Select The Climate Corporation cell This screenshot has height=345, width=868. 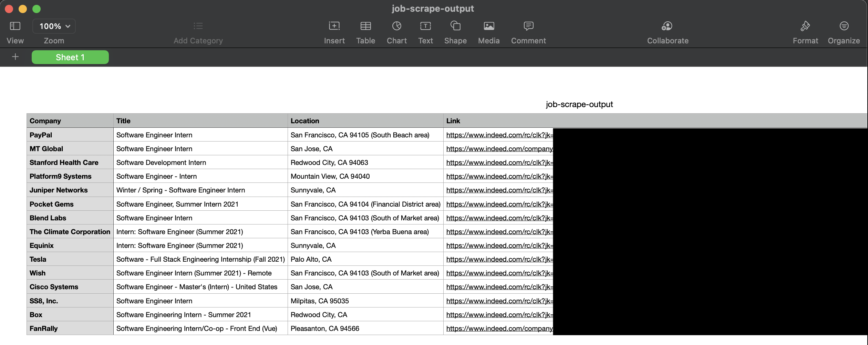[70, 232]
